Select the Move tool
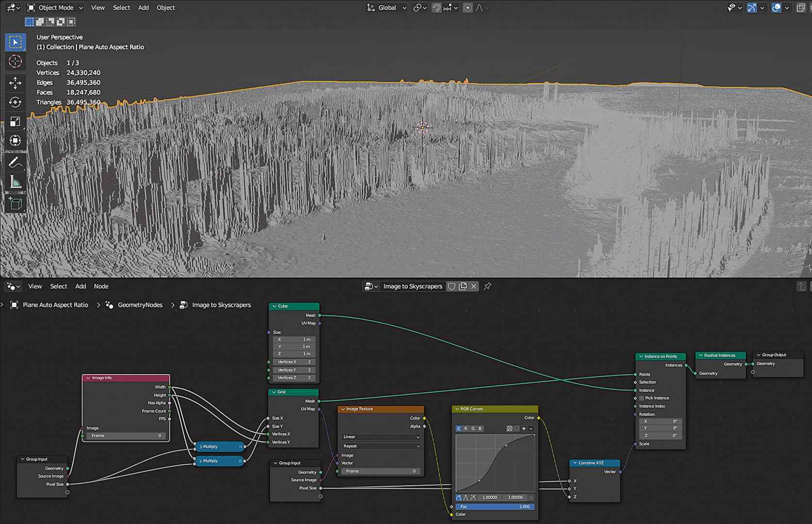 tap(16, 83)
